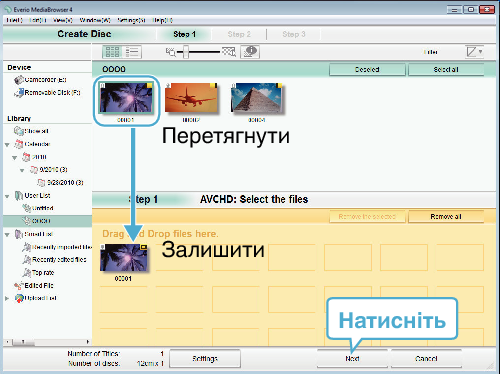The width and height of the screenshot is (500, 374).
Task: Select Removable Disk in Device list
Action: (x=47, y=93)
